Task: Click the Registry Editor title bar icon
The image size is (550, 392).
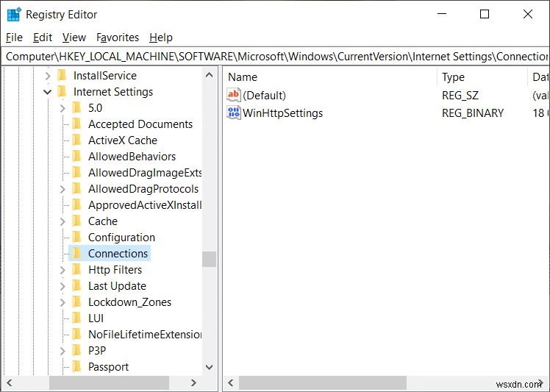Action: (x=14, y=15)
